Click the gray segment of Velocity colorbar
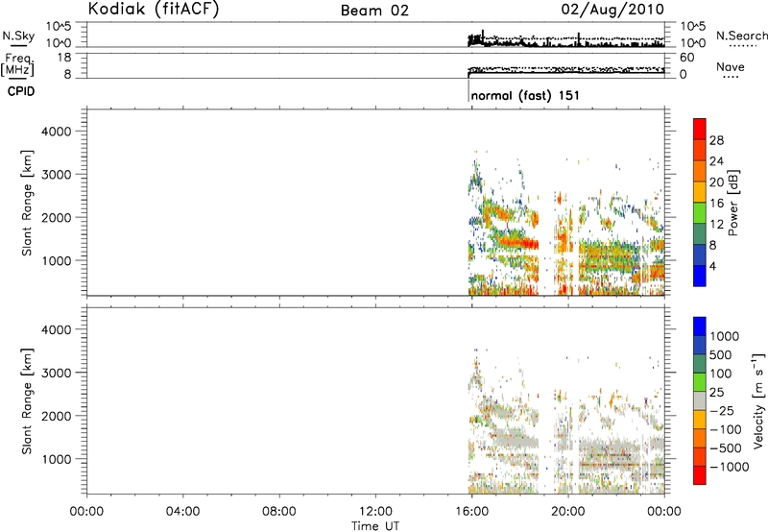 [x=700, y=400]
